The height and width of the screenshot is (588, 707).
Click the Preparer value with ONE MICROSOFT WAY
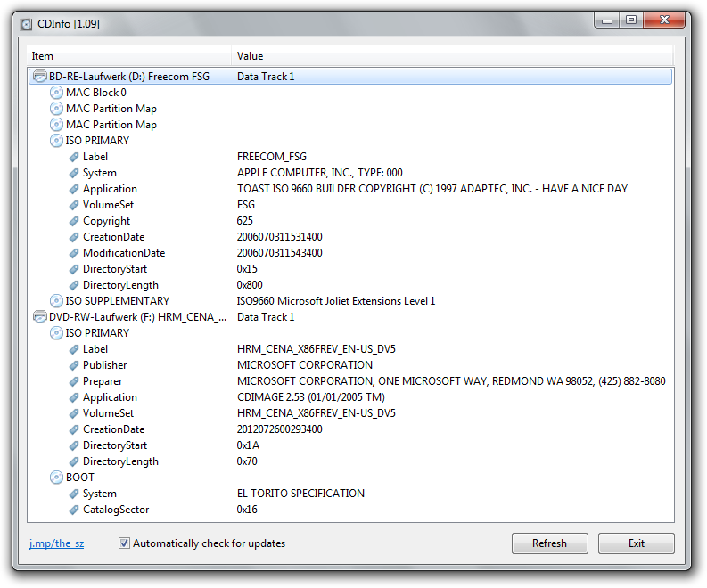point(451,381)
